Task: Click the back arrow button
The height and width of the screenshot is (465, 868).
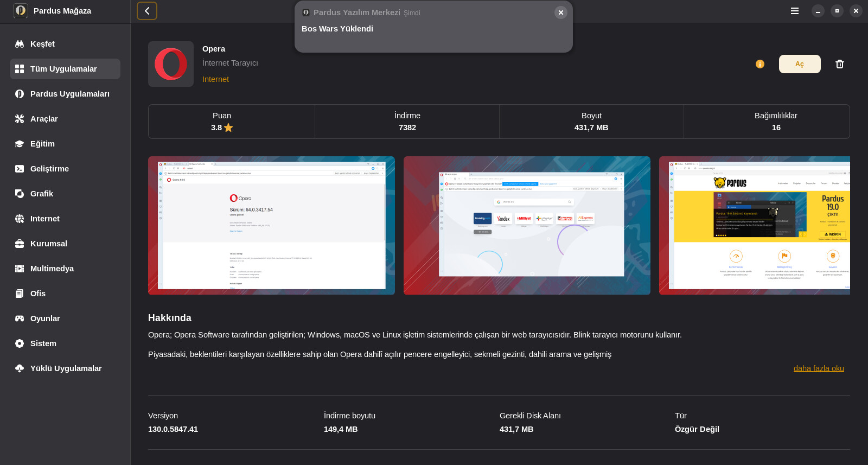Action: (146, 11)
